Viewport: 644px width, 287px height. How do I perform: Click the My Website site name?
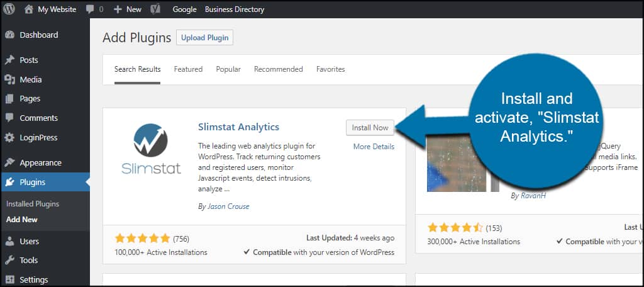[57, 9]
